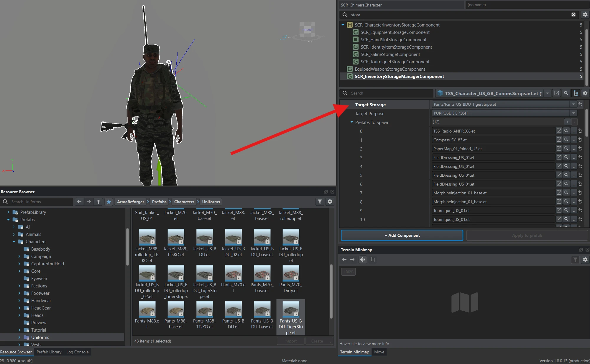590x364 pixels.
Task: Collapse the Prefabs folder
Action: coord(8,219)
